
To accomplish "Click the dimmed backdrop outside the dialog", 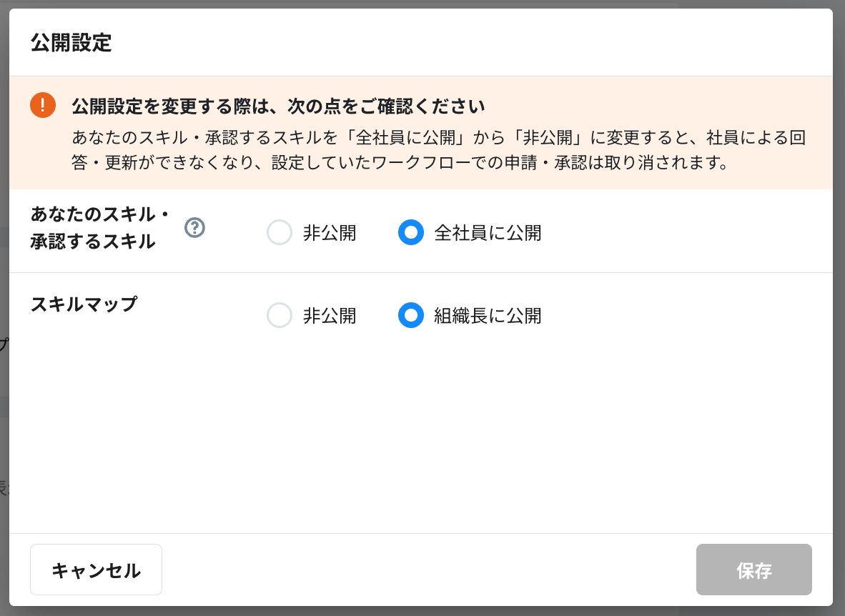I will [x=839, y=286].
